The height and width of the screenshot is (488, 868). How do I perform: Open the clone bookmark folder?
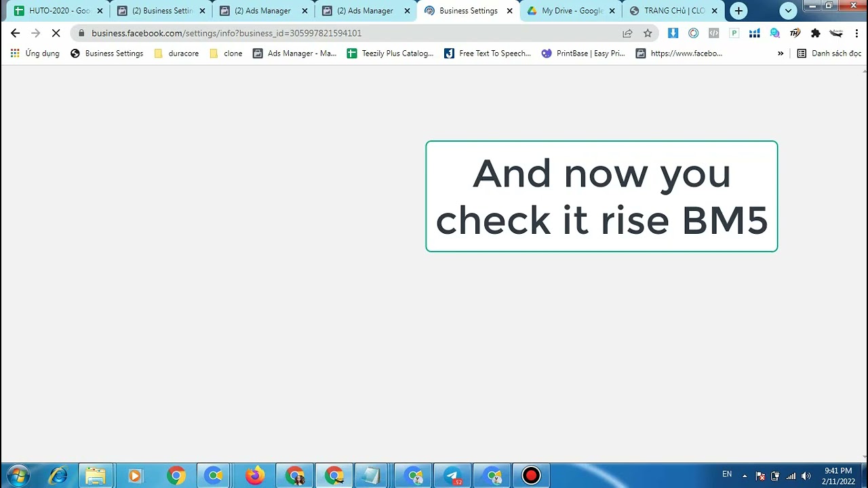(x=226, y=54)
